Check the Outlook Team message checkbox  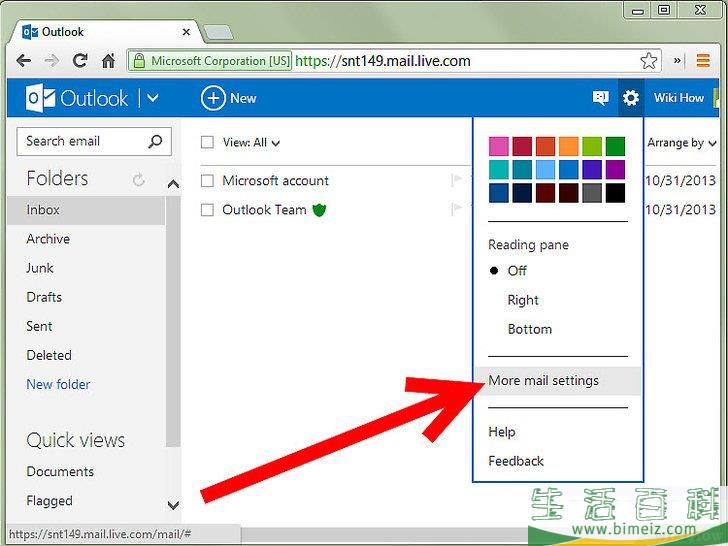(x=207, y=210)
